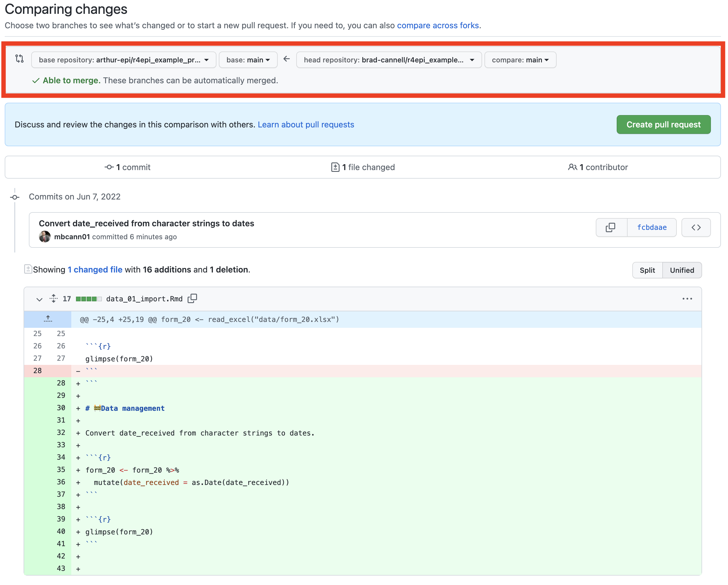Open the head repository dropdown
Image resolution: width=728 pixels, height=585 pixels.
pos(389,60)
